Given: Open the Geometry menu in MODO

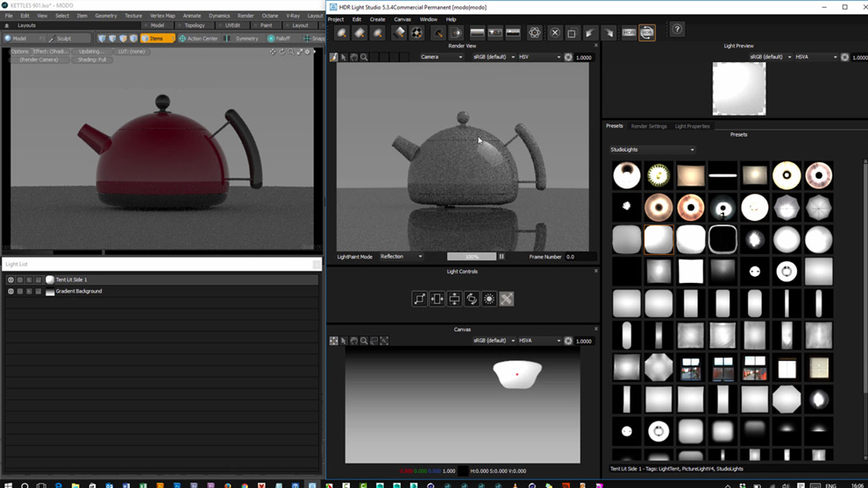Looking at the screenshot, I should click(106, 16).
